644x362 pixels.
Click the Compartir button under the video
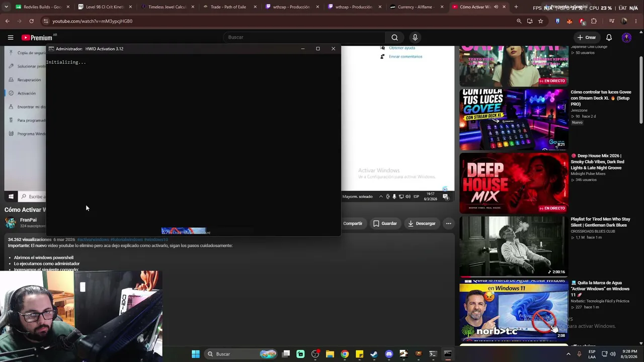[353, 224]
